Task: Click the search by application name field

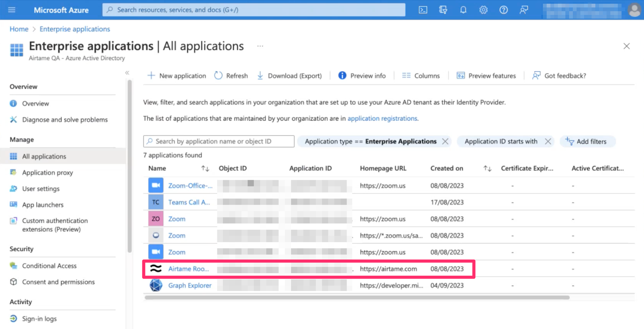Action: 219,142
